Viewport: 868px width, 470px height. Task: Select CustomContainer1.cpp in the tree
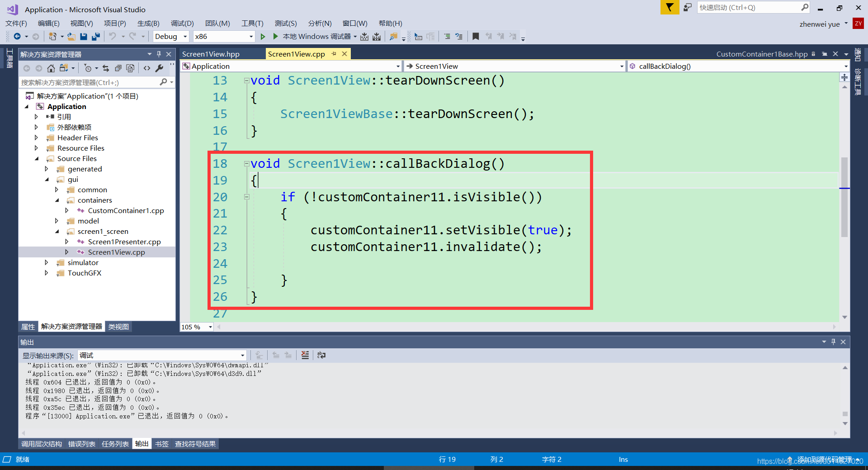[126, 210]
